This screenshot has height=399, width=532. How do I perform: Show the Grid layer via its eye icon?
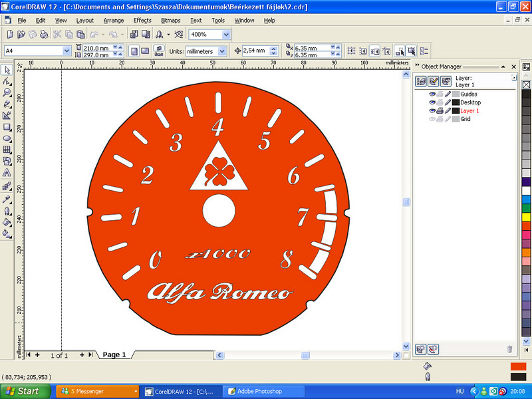(x=432, y=119)
